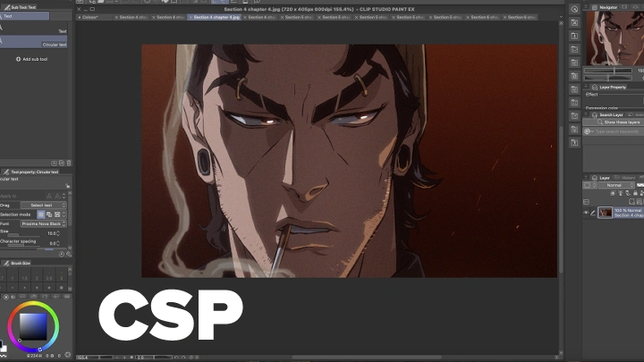Click Add sub tool
Screen dimensions: 644x362
pyautogui.click(x=31, y=59)
